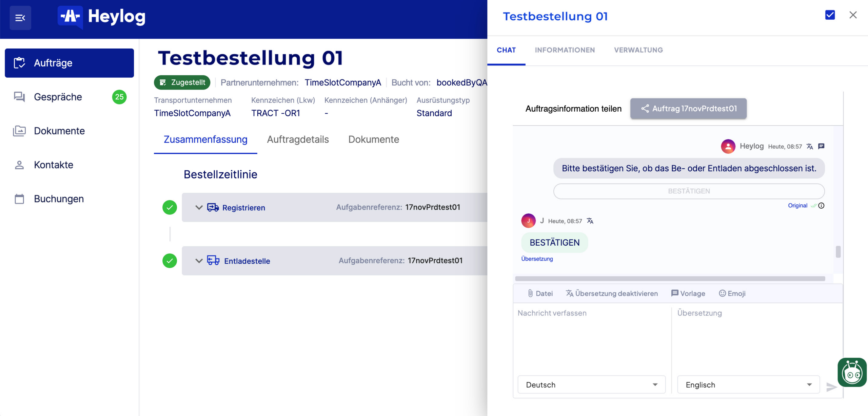The width and height of the screenshot is (868, 416).
Task: Expand the Entladestelle timeline row chevron
Action: [199, 261]
